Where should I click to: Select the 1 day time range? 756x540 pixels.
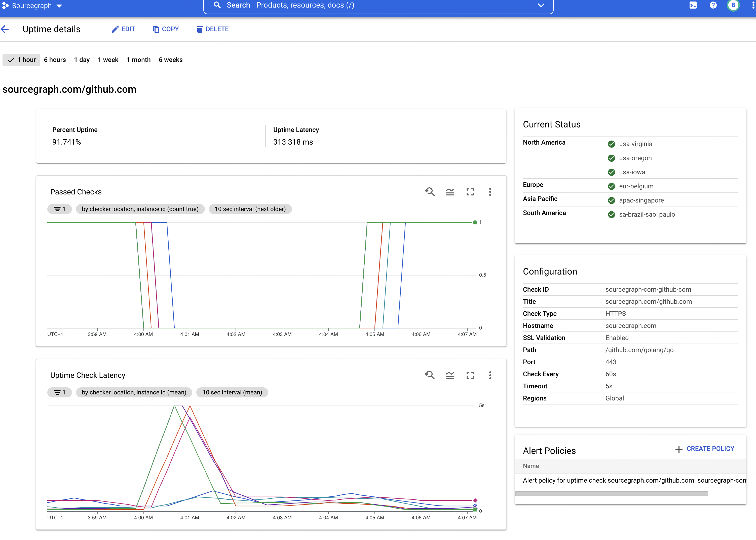(x=82, y=60)
